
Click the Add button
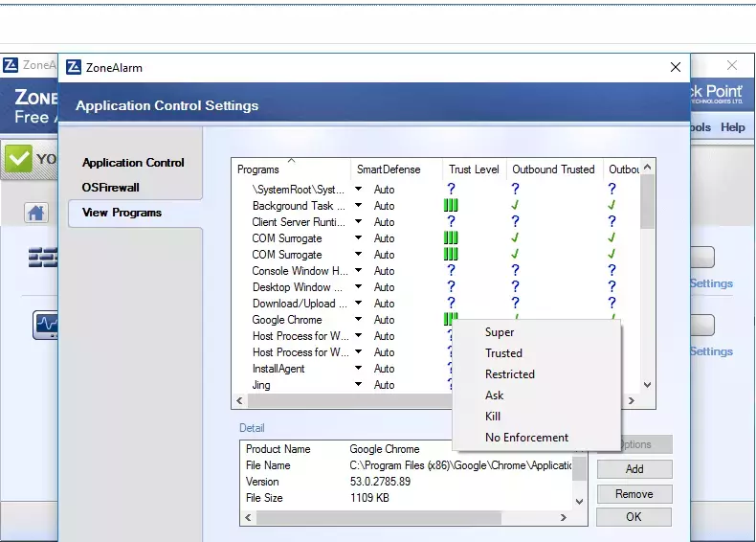634,468
